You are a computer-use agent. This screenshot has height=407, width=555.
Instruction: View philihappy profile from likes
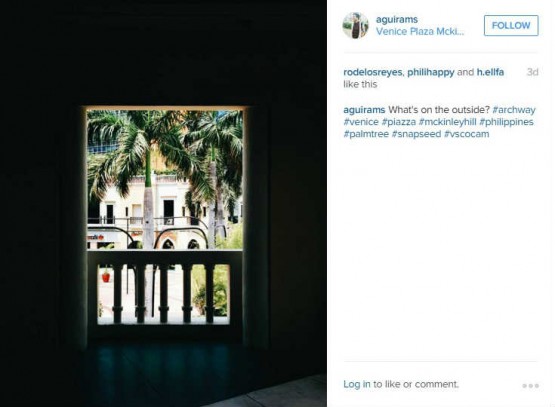coord(431,72)
